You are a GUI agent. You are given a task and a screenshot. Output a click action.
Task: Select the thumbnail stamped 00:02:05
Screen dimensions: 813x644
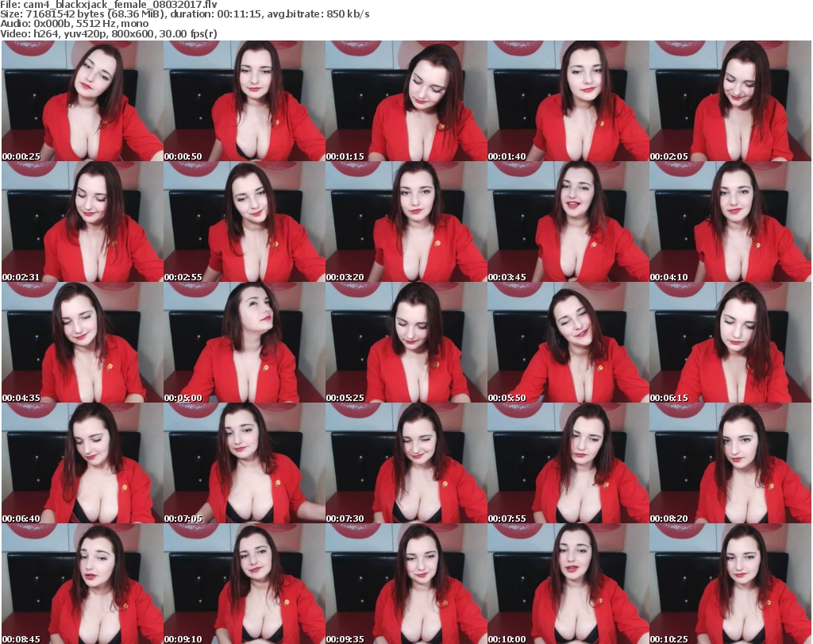[730, 101]
